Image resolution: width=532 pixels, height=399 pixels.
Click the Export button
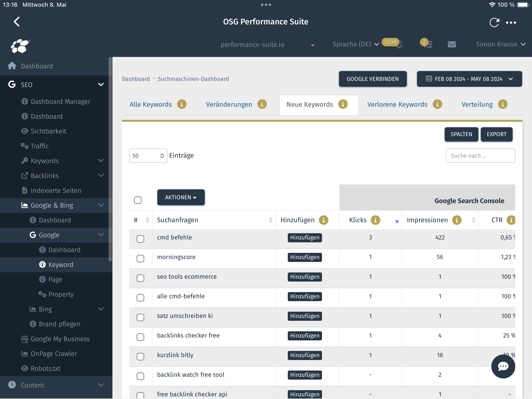(496, 134)
